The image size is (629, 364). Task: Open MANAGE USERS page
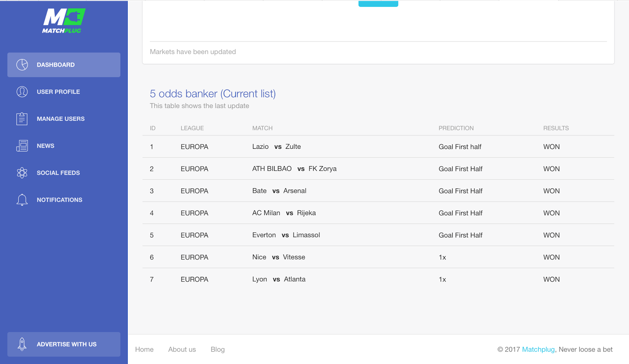[x=61, y=119]
